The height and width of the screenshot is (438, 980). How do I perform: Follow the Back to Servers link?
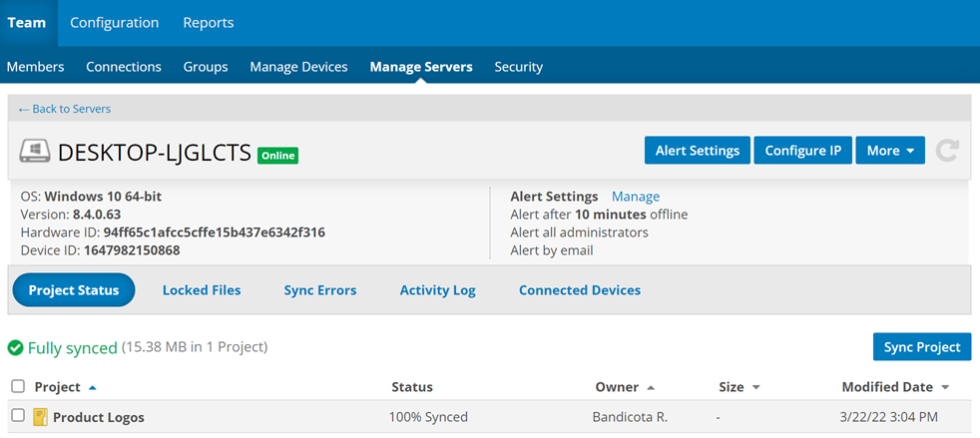[x=65, y=109]
